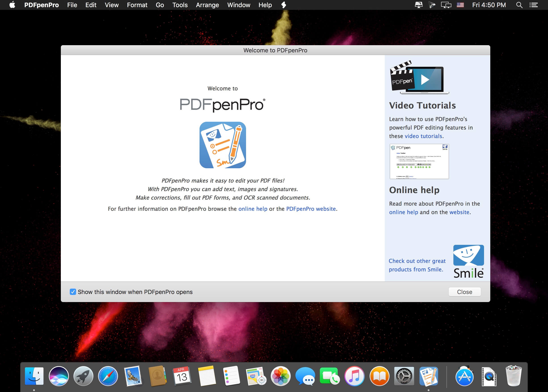Open Calendar showing APR 13

182,376
